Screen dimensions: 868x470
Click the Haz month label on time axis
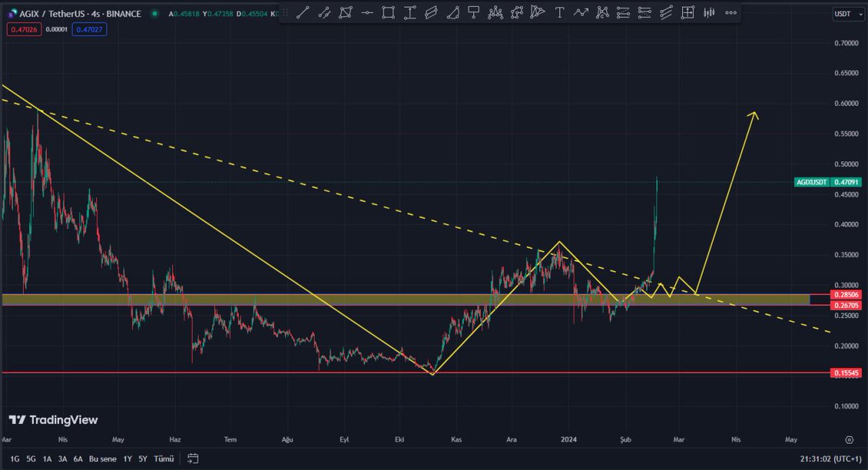174,439
